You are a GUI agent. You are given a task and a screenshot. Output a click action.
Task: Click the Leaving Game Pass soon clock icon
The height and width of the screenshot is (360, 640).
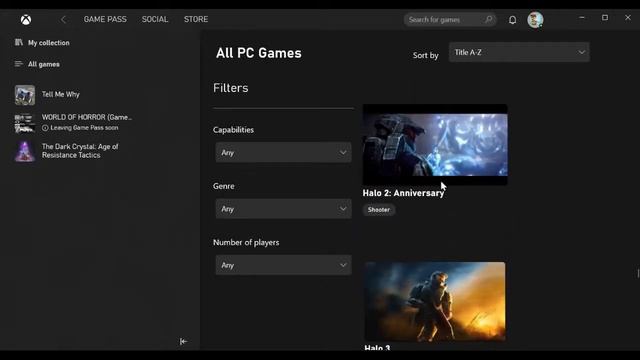[45, 128]
